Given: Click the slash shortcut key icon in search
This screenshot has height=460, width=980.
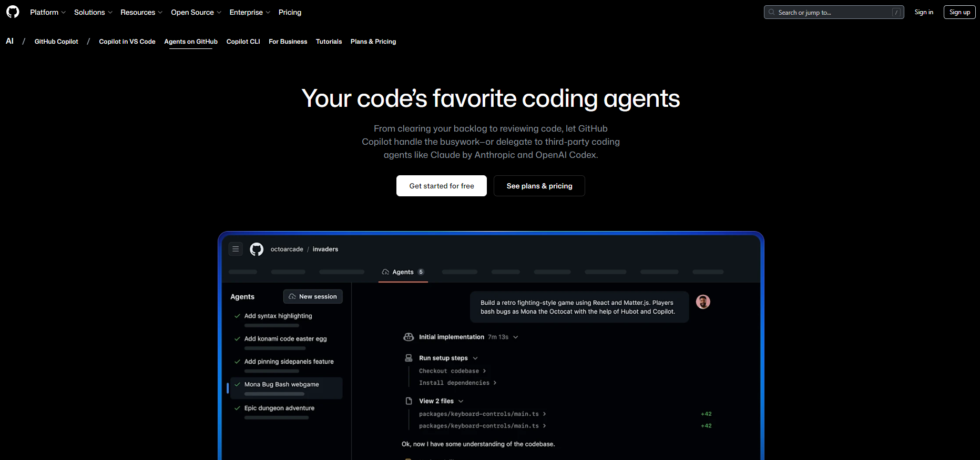Looking at the screenshot, I should click(896, 12).
